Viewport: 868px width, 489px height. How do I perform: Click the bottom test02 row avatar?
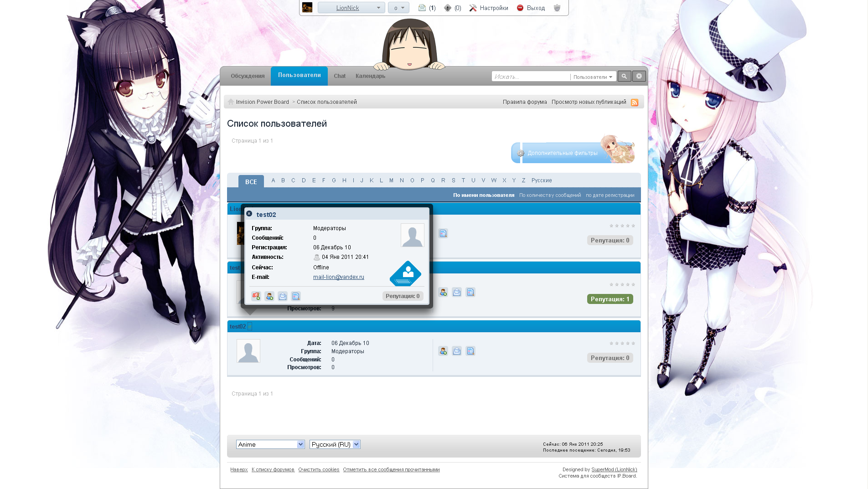248,351
